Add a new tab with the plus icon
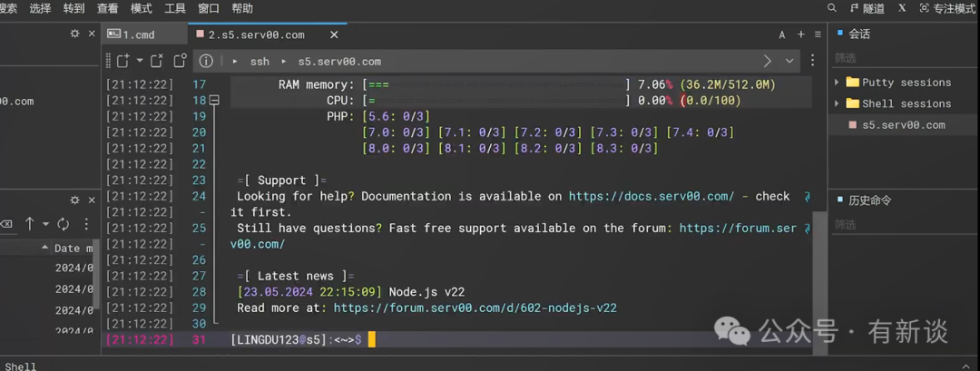Image resolution: width=980 pixels, height=371 pixels. click(x=800, y=34)
